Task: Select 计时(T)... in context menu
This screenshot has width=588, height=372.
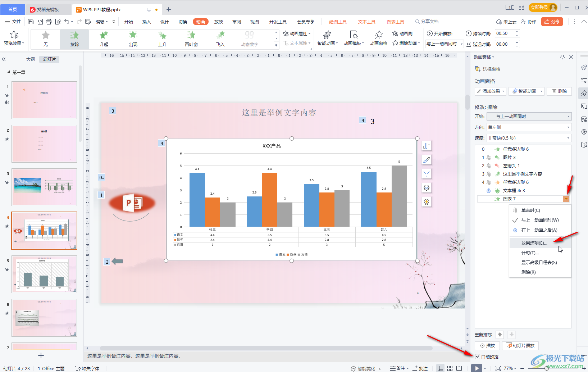Action: [540, 253]
